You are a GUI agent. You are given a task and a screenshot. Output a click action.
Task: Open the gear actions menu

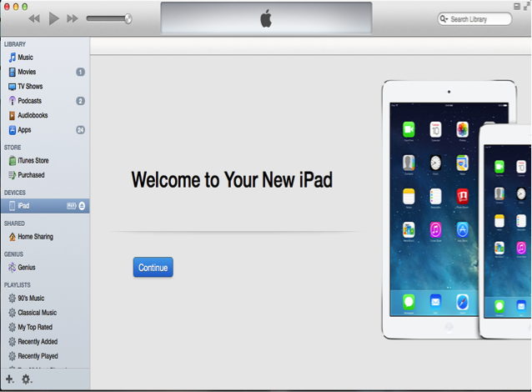[26, 379]
